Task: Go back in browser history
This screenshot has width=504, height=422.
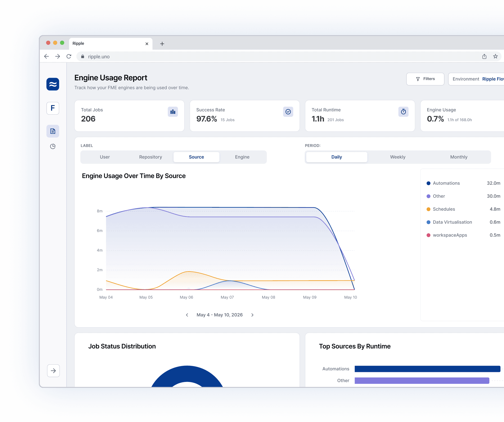Action: tap(47, 56)
